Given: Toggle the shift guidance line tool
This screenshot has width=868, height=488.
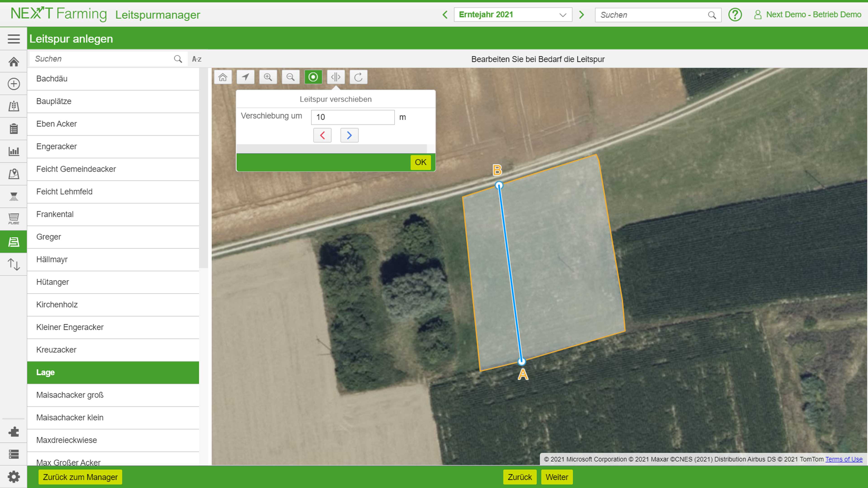Looking at the screenshot, I should click(x=336, y=77).
